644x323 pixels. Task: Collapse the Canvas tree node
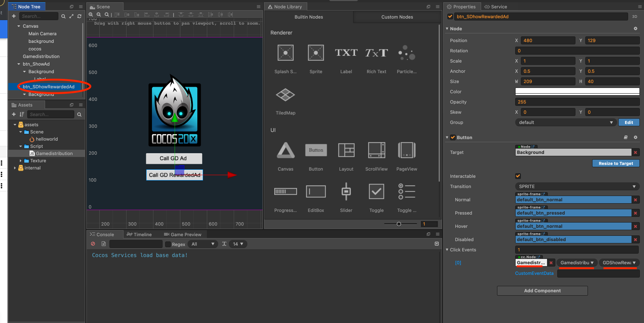(19, 26)
